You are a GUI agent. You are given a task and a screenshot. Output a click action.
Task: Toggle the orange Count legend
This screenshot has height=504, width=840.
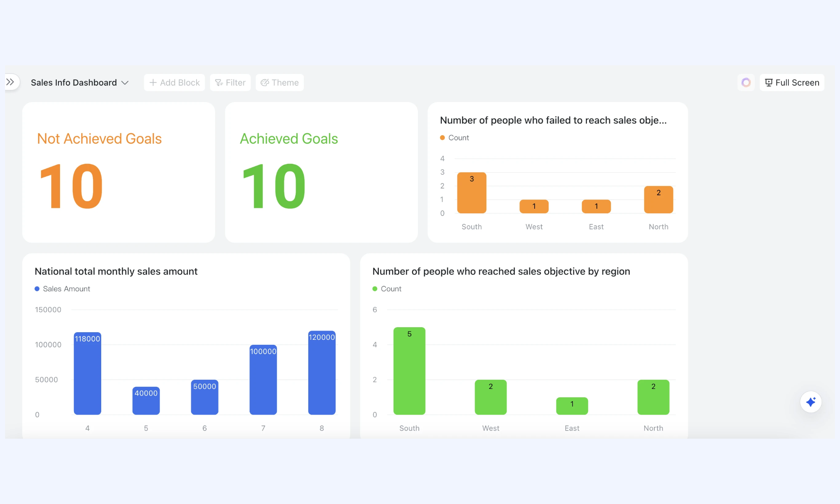coord(454,138)
